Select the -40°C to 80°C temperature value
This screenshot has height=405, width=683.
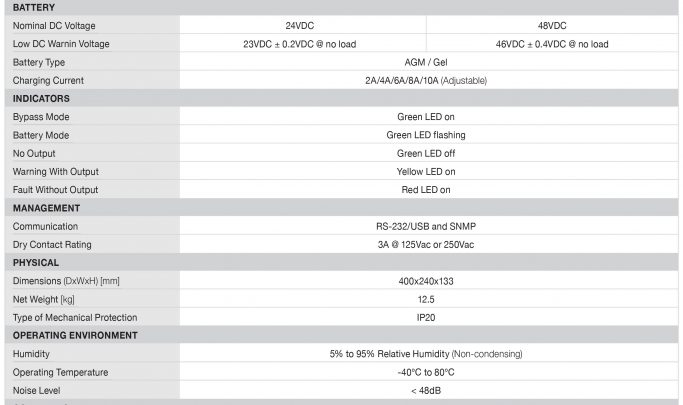[426, 372]
